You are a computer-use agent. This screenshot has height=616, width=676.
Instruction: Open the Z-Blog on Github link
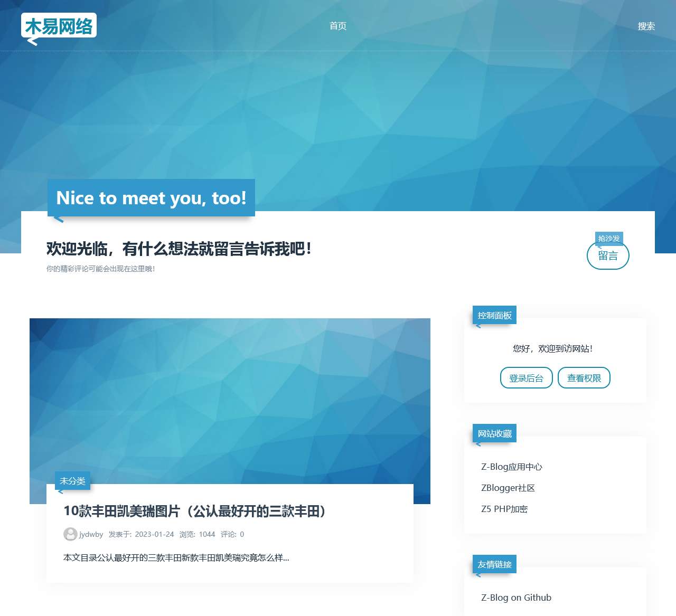coord(515,598)
